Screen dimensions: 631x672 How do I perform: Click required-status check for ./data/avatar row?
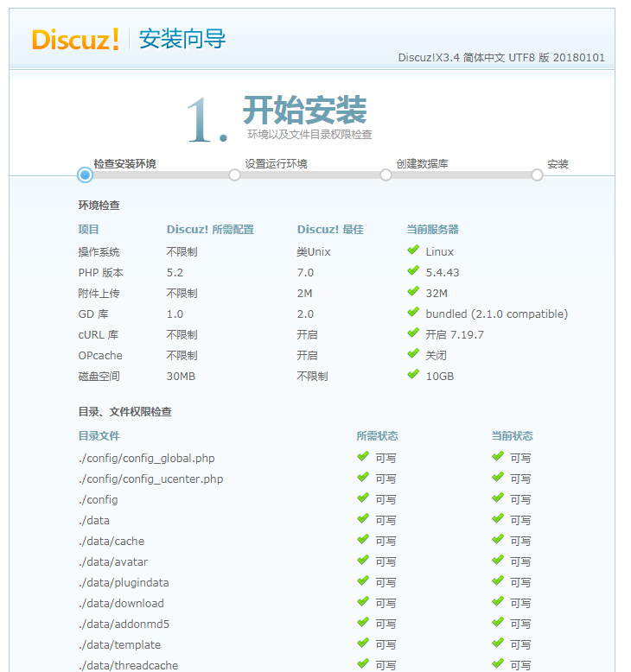tap(363, 560)
